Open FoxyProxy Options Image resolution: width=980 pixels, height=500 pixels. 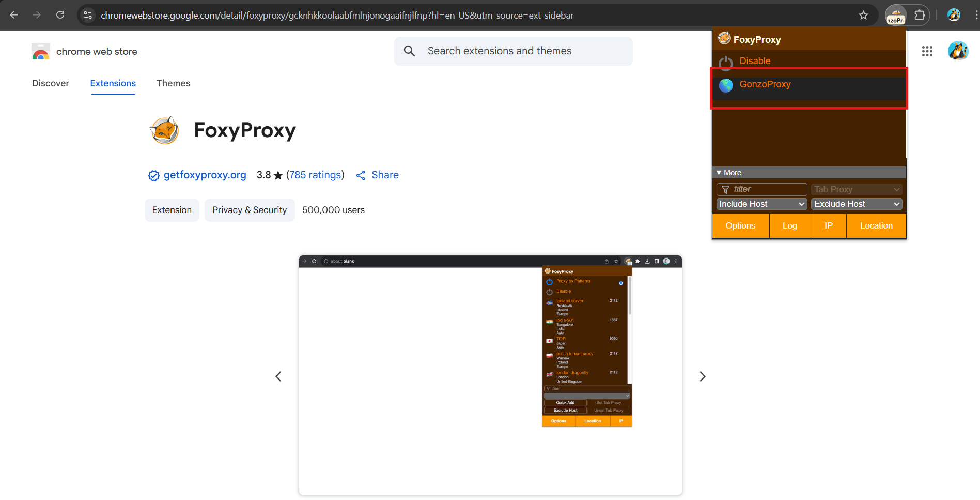pos(740,226)
